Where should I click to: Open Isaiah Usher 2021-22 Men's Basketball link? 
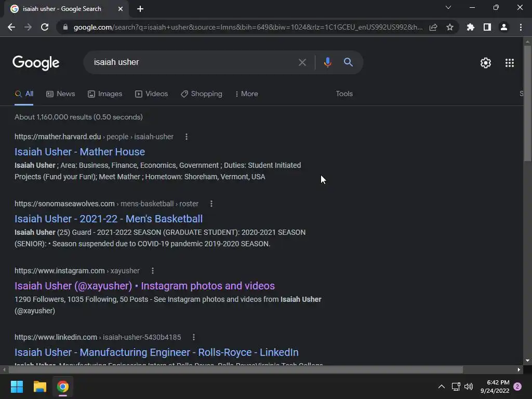(109, 219)
